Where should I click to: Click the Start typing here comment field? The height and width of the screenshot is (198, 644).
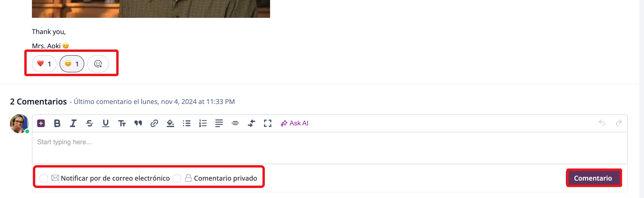tap(329, 148)
